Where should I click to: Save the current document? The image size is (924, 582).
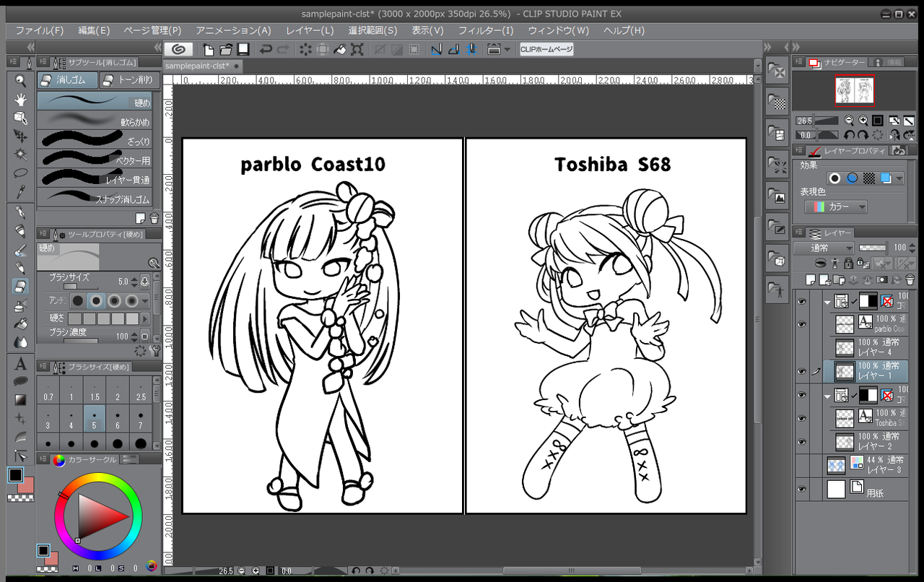tap(243, 49)
